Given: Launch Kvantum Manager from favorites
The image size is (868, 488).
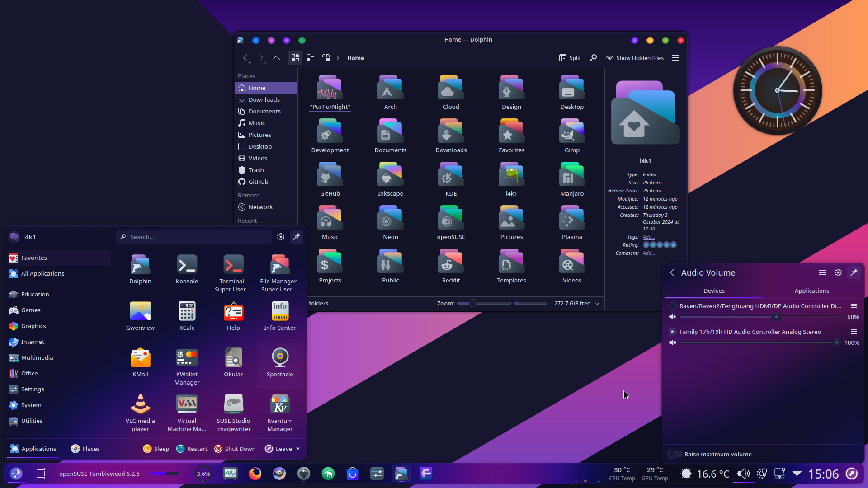Looking at the screenshot, I should point(280,413).
